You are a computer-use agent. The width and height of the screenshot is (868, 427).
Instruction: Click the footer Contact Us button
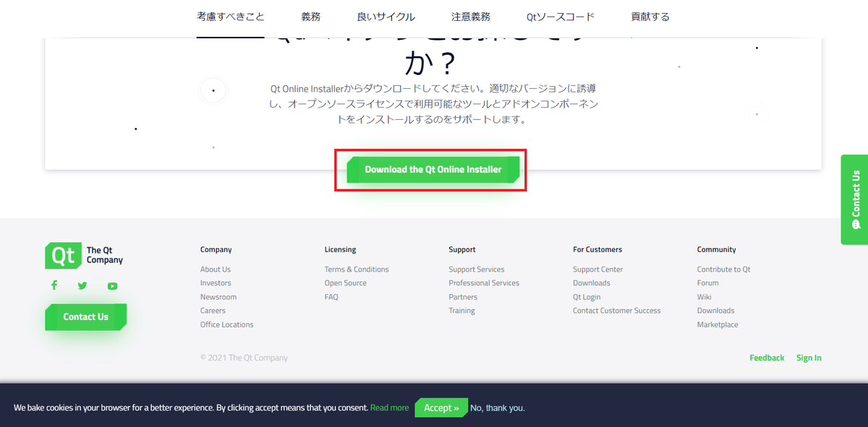(x=85, y=316)
